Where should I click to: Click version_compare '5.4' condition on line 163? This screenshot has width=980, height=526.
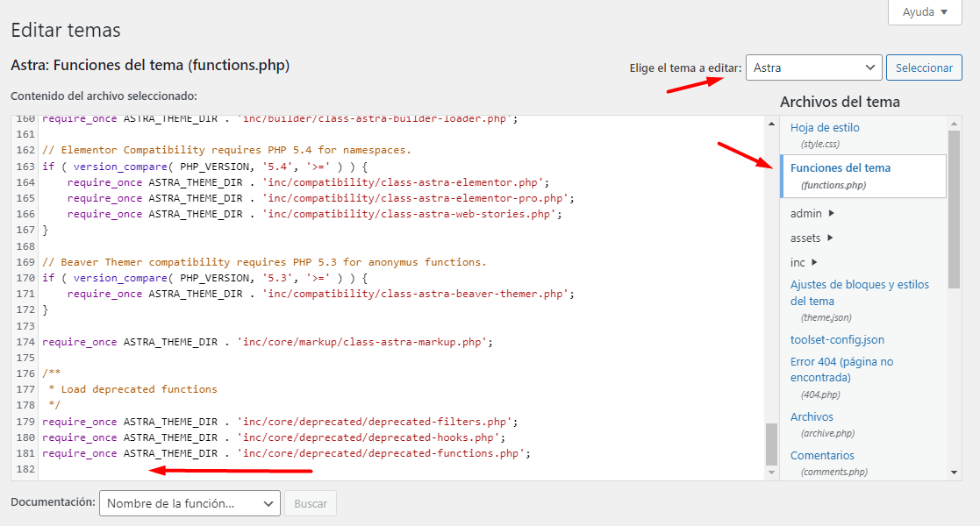click(205, 167)
